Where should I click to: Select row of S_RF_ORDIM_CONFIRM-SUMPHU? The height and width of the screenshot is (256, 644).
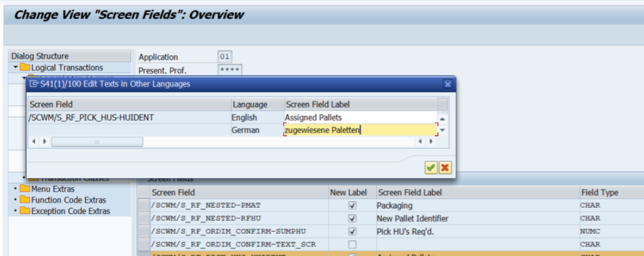[x=144, y=232]
